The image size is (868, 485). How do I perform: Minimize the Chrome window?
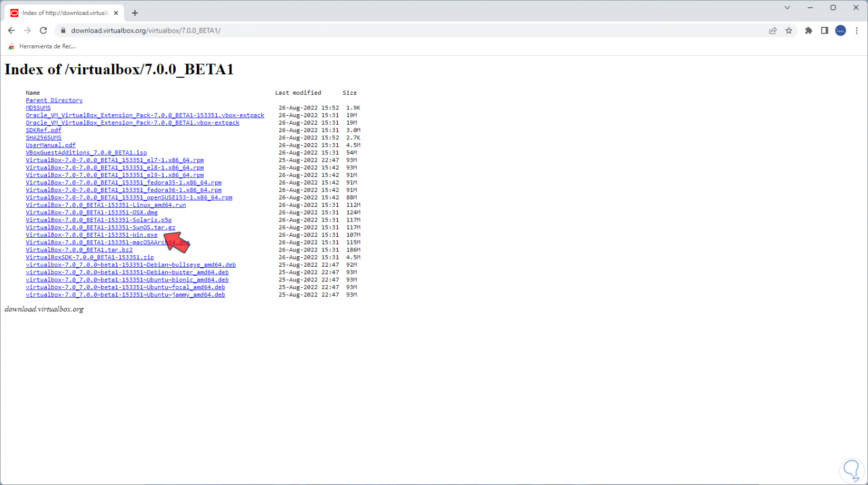click(x=810, y=8)
